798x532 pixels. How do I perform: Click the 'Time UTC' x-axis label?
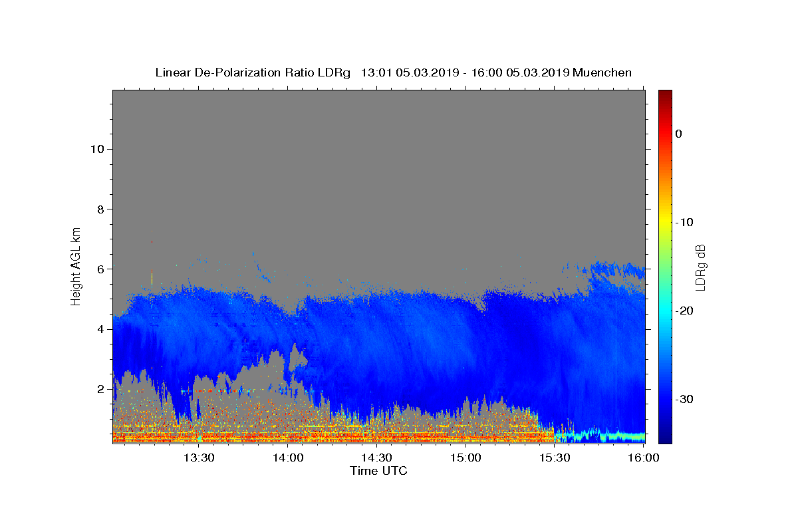coord(378,471)
